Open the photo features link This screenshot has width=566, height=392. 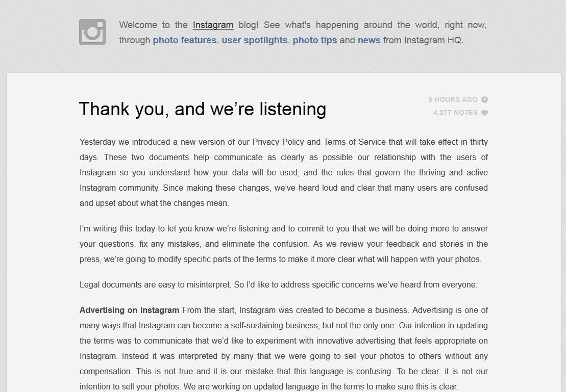pyautogui.click(x=184, y=40)
